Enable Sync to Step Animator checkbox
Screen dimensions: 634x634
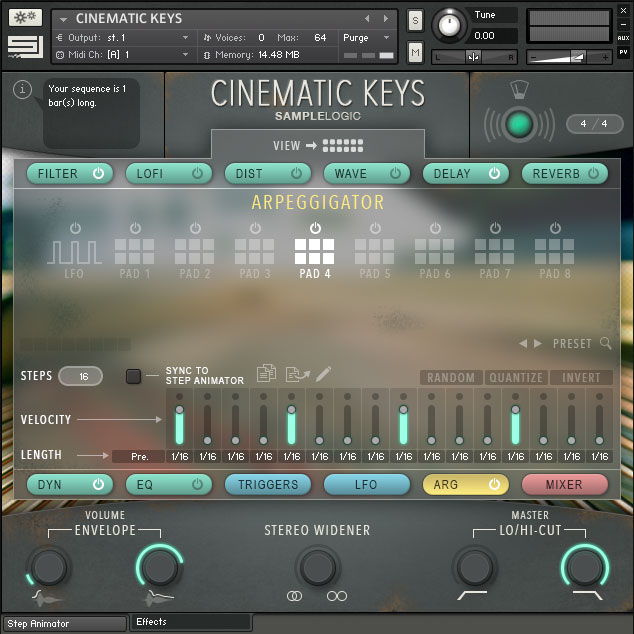click(133, 377)
